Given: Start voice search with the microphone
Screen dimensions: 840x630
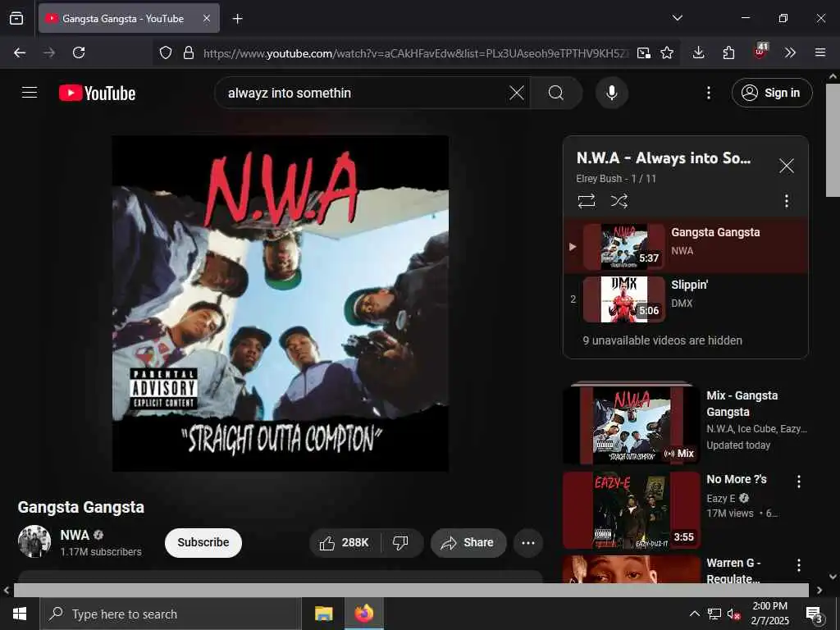Looking at the screenshot, I should (x=612, y=93).
